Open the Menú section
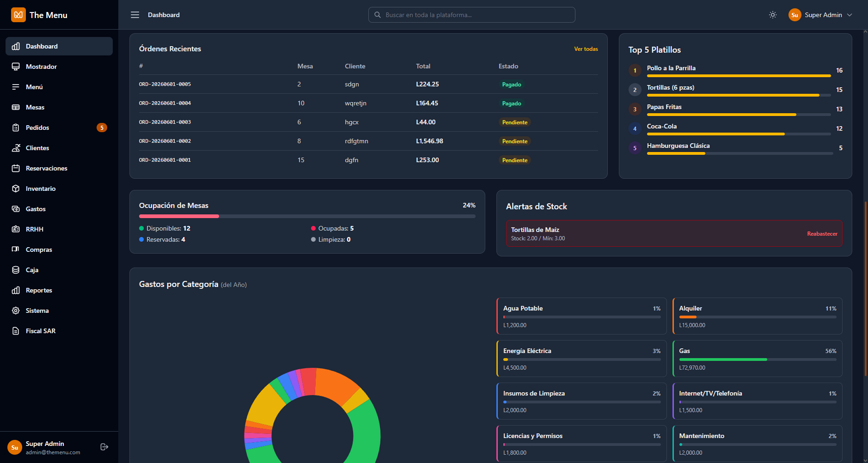 tap(59, 87)
